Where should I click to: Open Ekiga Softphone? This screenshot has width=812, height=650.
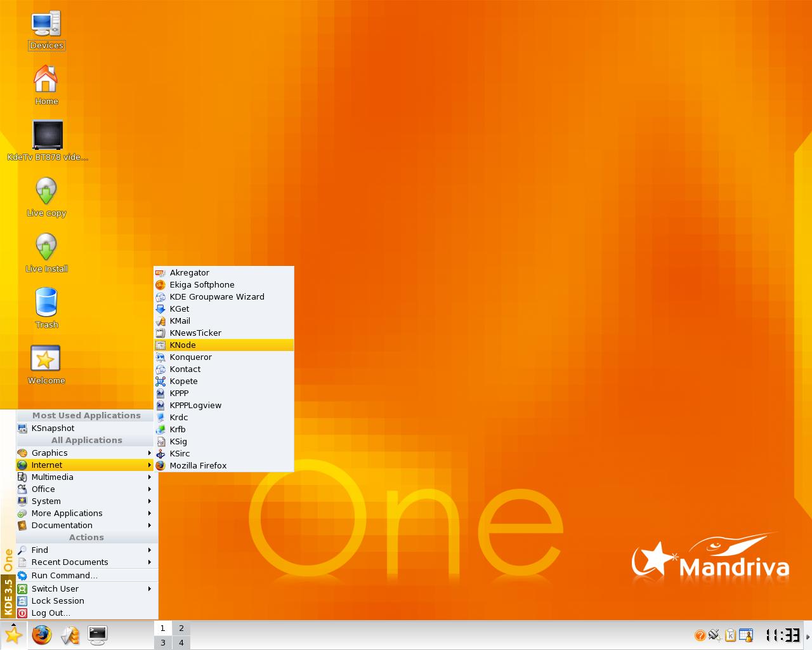224,284
